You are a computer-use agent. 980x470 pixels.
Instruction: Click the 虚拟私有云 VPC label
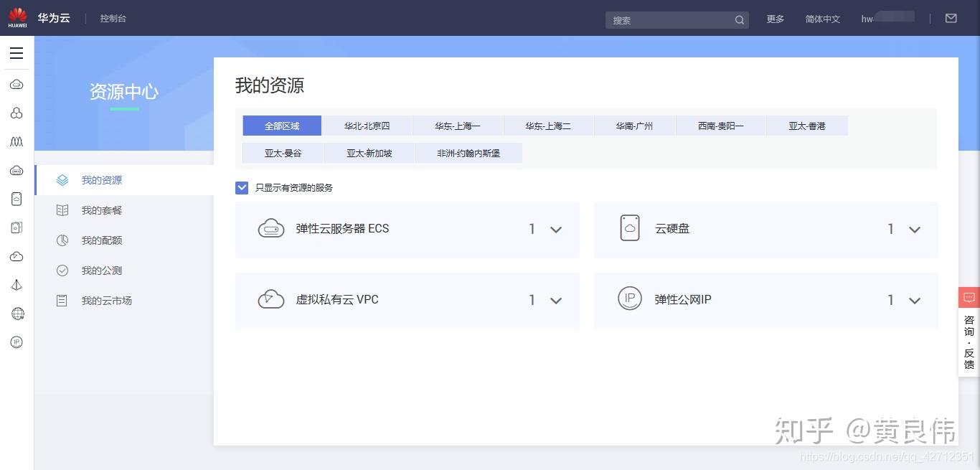(x=337, y=299)
